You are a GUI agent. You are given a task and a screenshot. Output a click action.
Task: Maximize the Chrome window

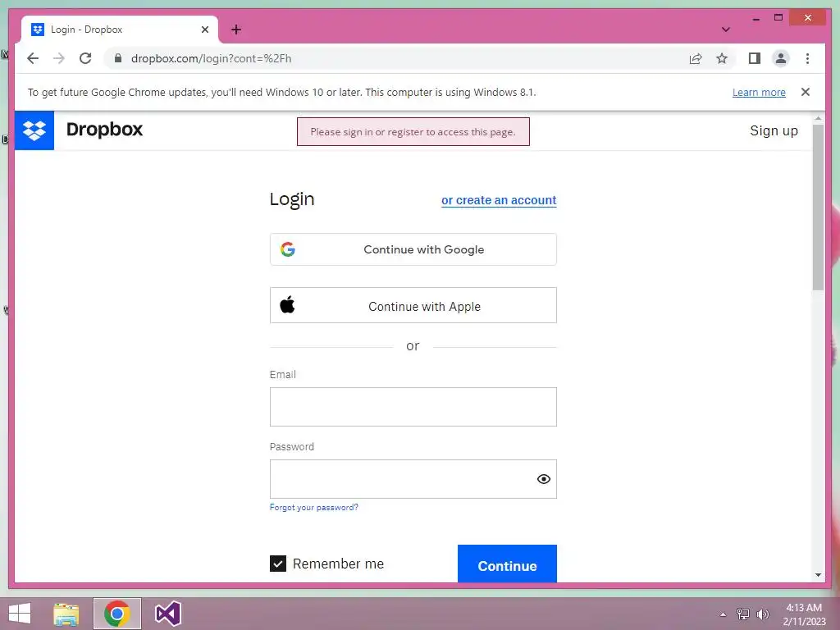pos(778,18)
